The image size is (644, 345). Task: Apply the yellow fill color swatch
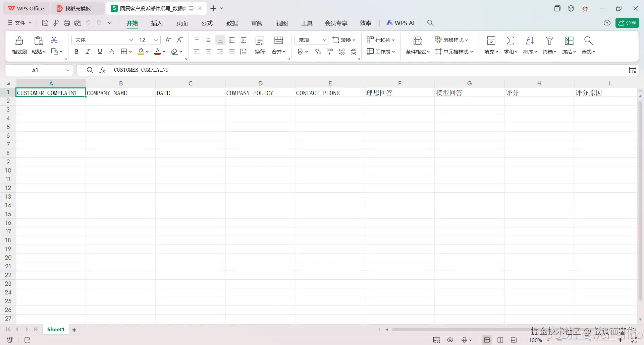[x=141, y=52]
